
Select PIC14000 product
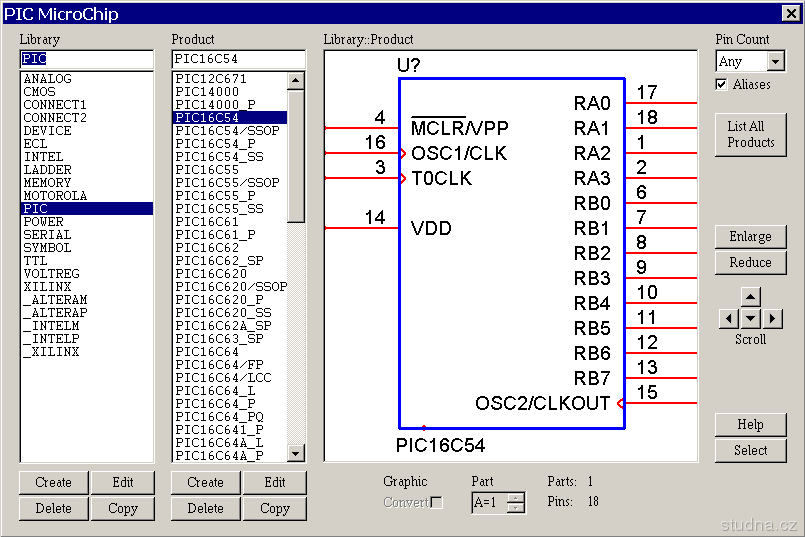click(230, 92)
